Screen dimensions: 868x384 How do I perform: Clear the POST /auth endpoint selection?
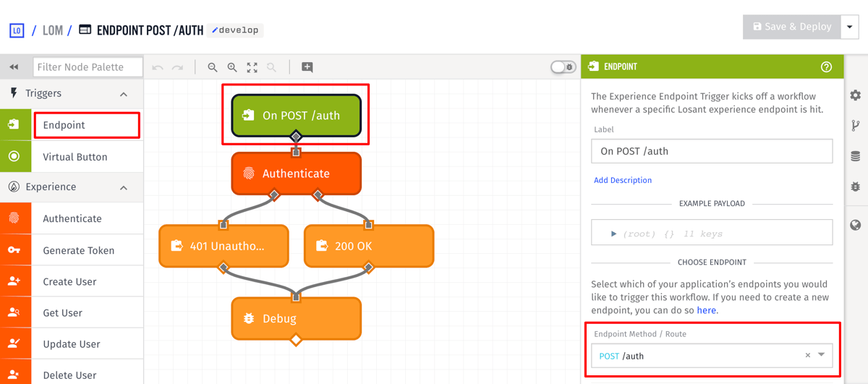tap(808, 355)
